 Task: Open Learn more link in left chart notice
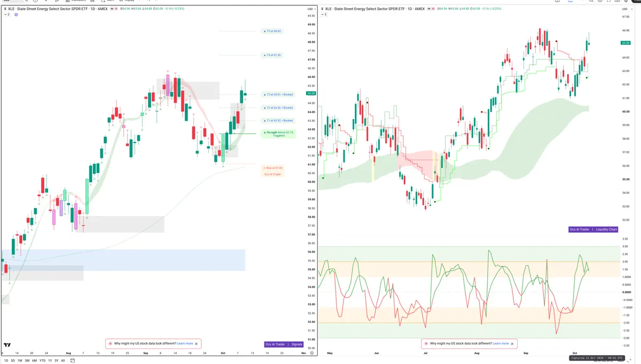pyautogui.click(x=185, y=344)
